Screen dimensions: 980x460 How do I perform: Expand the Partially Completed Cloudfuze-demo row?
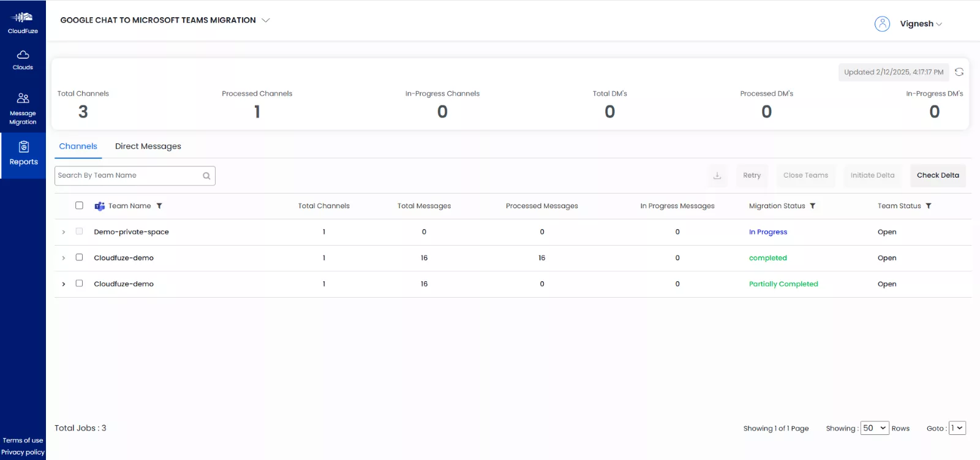[x=64, y=284]
